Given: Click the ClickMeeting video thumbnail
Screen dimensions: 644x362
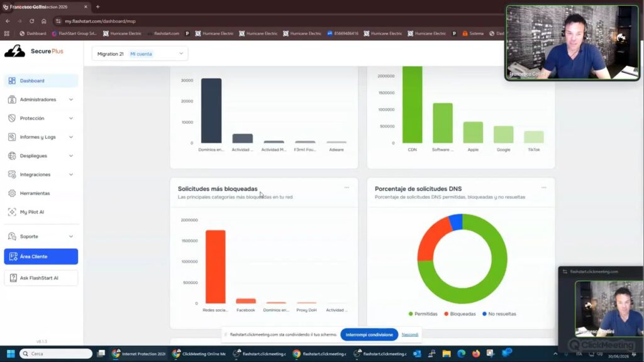Looking at the screenshot, I should [x=609, y=309].
